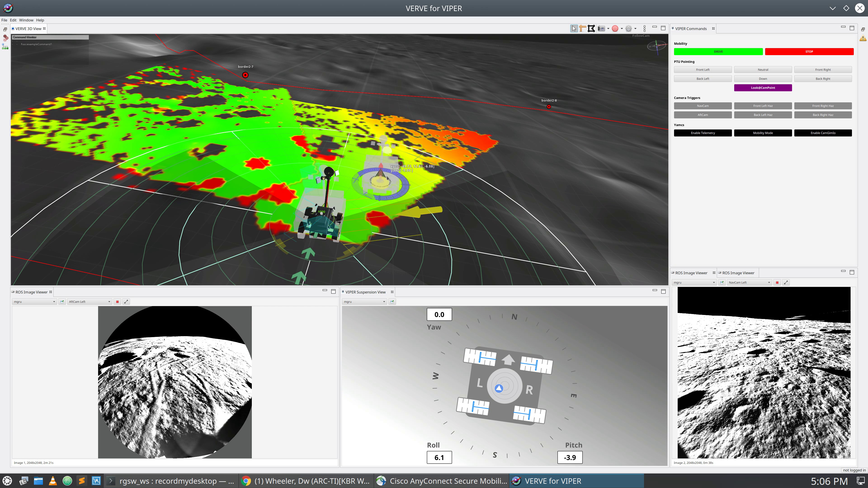Open the green hierarchy tree view in sidebar
Image resolution: width=868 pixels, height=488 pixels.
[5, 47]
